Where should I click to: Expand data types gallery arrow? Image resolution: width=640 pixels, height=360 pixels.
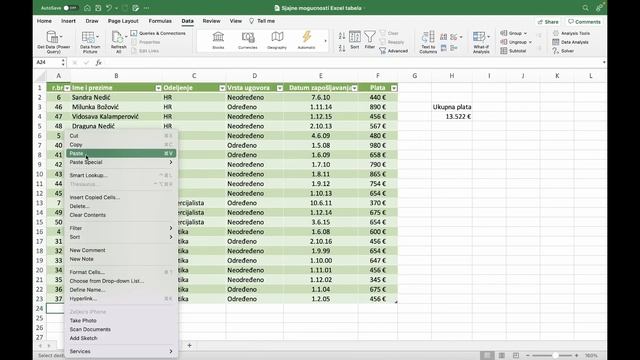(325, 41)
